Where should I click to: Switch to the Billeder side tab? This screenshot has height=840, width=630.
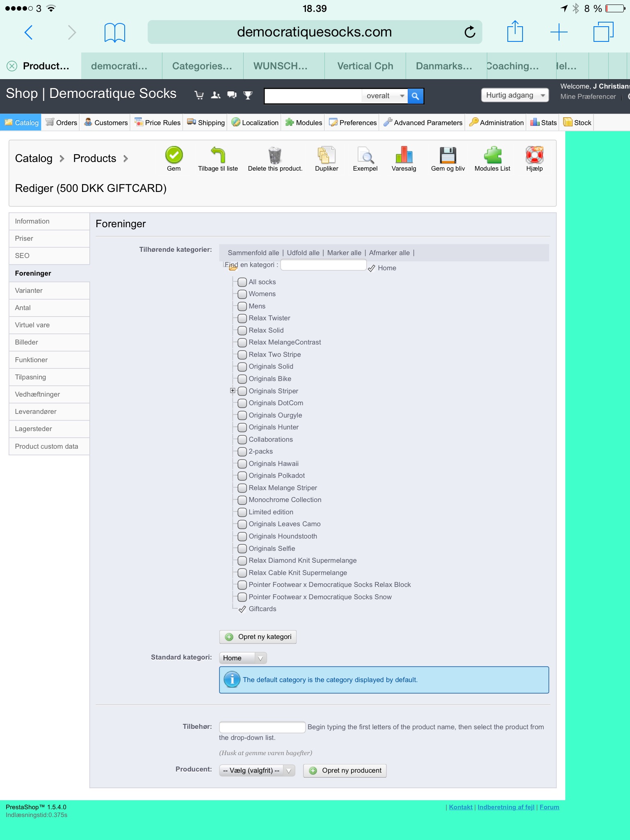pos(49,342)
